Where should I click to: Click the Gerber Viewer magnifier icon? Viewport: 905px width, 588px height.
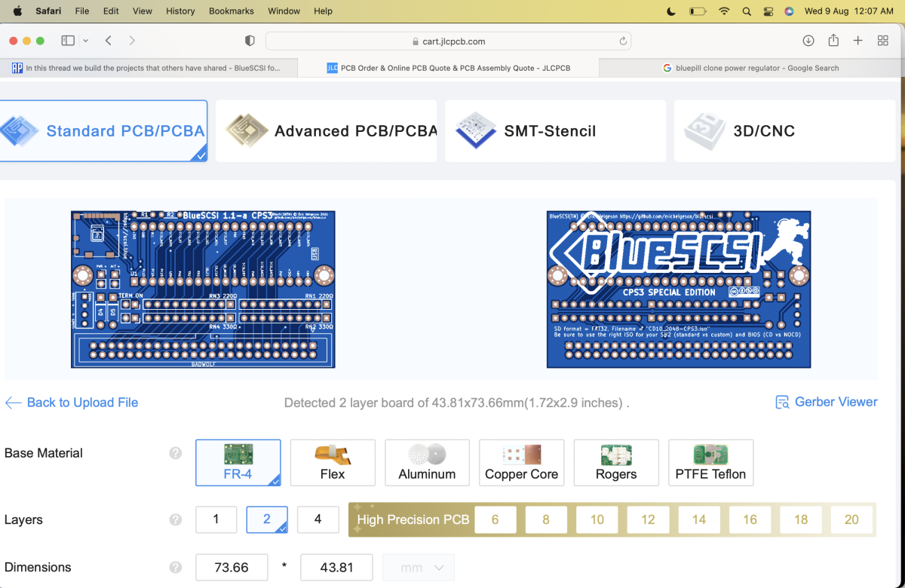click(782, 403)
